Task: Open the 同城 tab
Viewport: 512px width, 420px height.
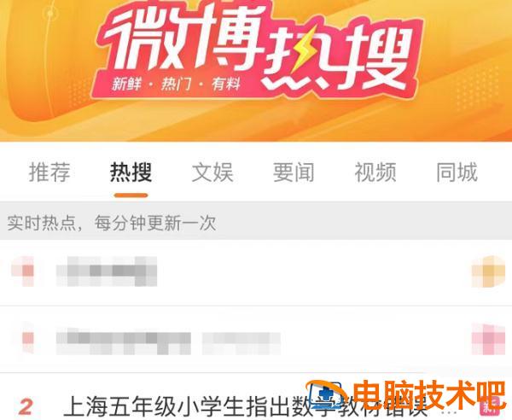Action: [x=457, y=172]
